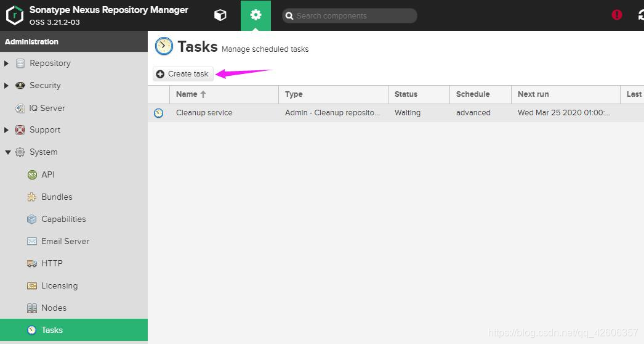644x344 pixels.
Task: Click the Bundles puzzle icon
Action: [x=31, y=197]
